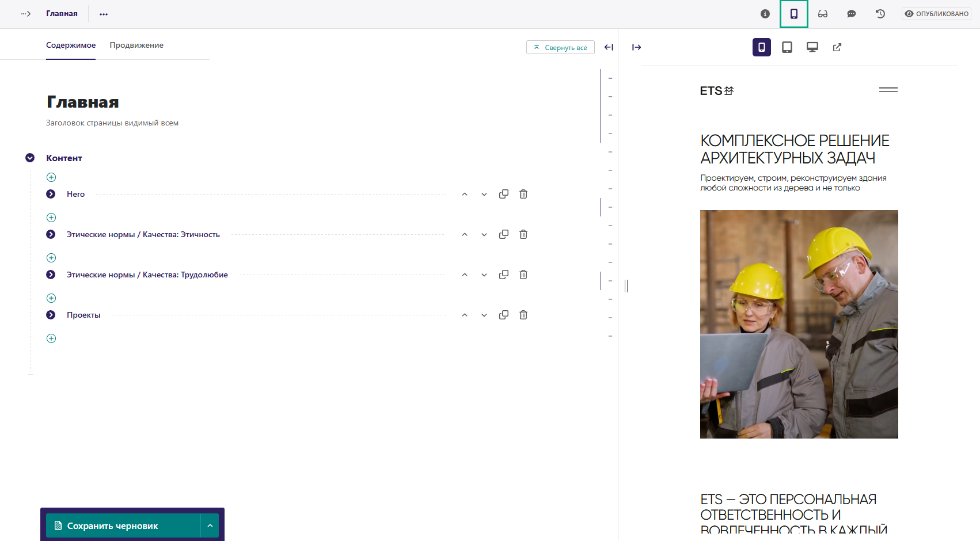Move the Hero block up
This screenshot has width=980, height=541.
coord(465,195)
